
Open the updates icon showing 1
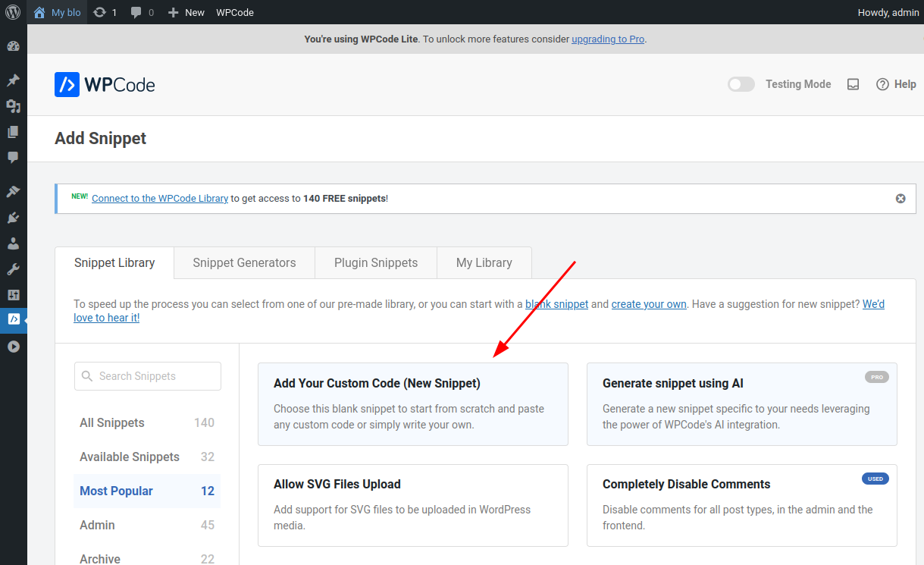pos(105,12)
